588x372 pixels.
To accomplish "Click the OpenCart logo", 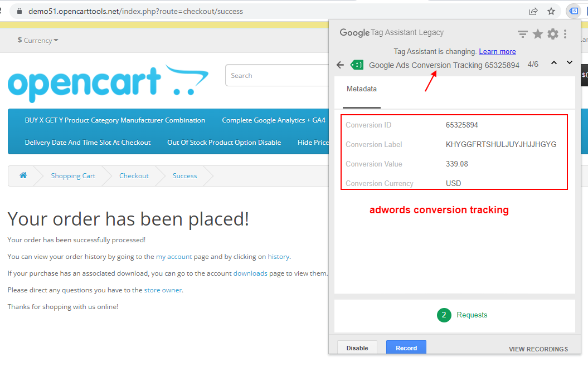I will click(x=108, y=84).
